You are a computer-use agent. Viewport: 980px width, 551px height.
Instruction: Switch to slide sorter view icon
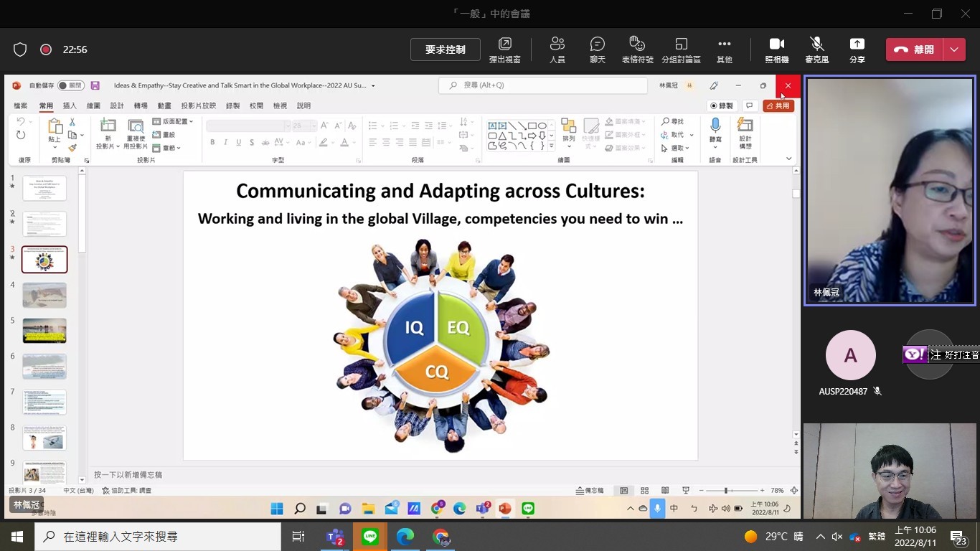tap(644, 491)
